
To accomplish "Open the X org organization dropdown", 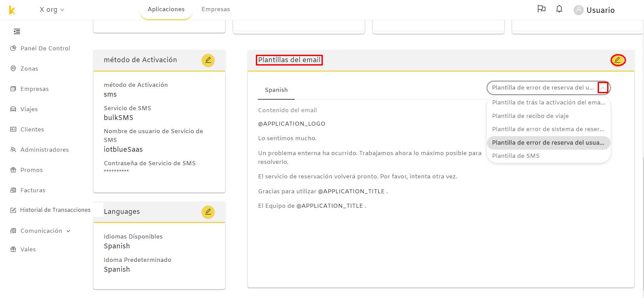I will coord(52,10).
